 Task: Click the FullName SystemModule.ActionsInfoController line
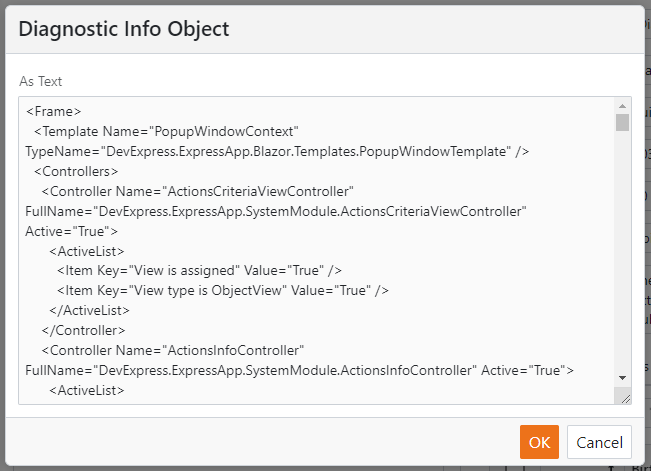tap(299, 370)
